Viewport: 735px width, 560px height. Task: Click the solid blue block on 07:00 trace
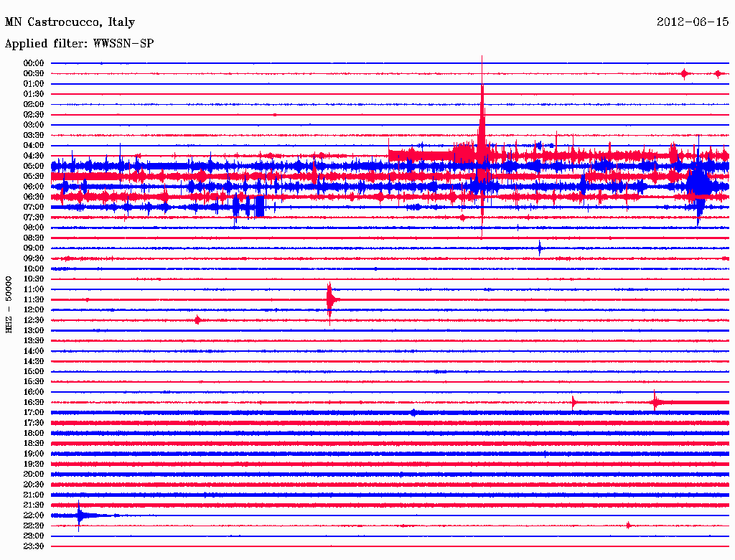point(259,207)
